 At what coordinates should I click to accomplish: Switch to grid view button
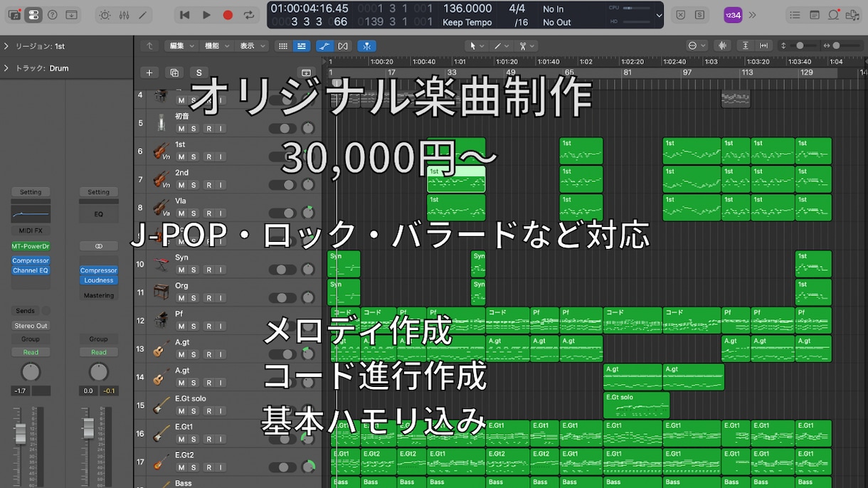(x=283, y=46)
